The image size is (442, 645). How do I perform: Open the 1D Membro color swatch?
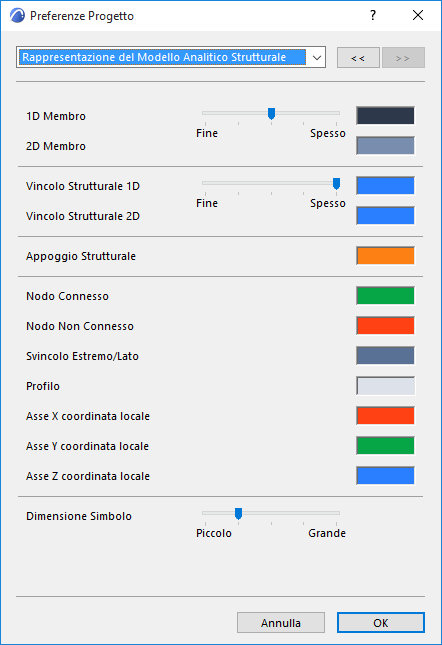pyautogui.click(x=385, y=116)
